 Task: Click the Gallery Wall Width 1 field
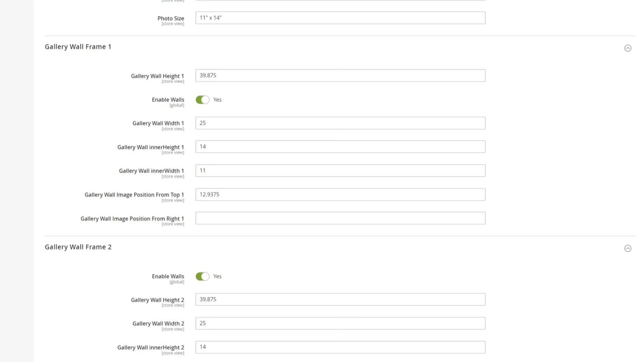tap(340, 123)
